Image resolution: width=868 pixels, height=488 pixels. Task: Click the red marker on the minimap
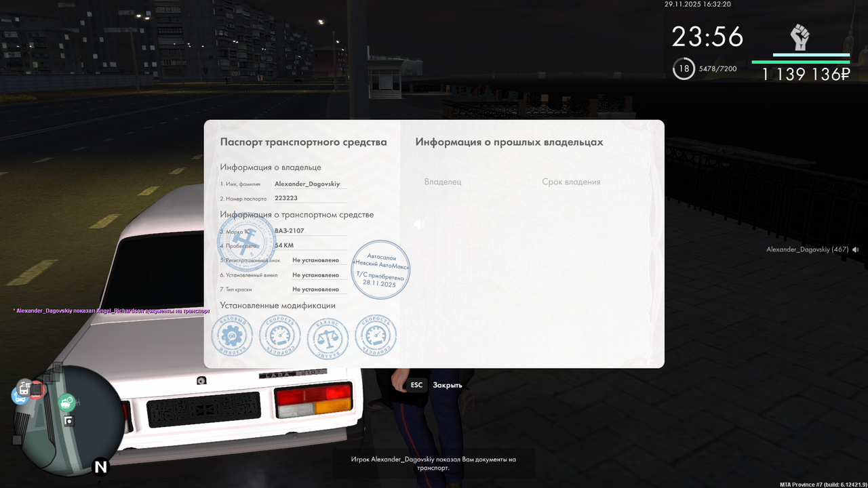[x=37, y=390]
